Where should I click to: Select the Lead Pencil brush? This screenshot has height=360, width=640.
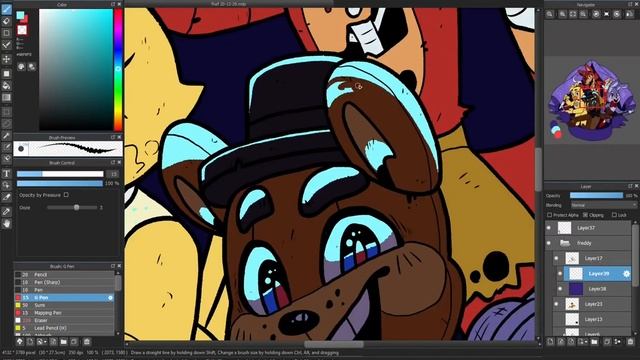tap(64, 328)
